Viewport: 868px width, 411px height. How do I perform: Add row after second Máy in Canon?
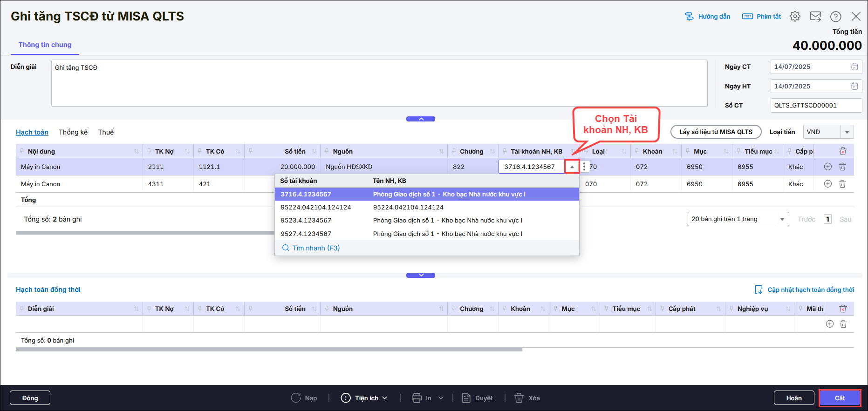click(x=827, y=184)
